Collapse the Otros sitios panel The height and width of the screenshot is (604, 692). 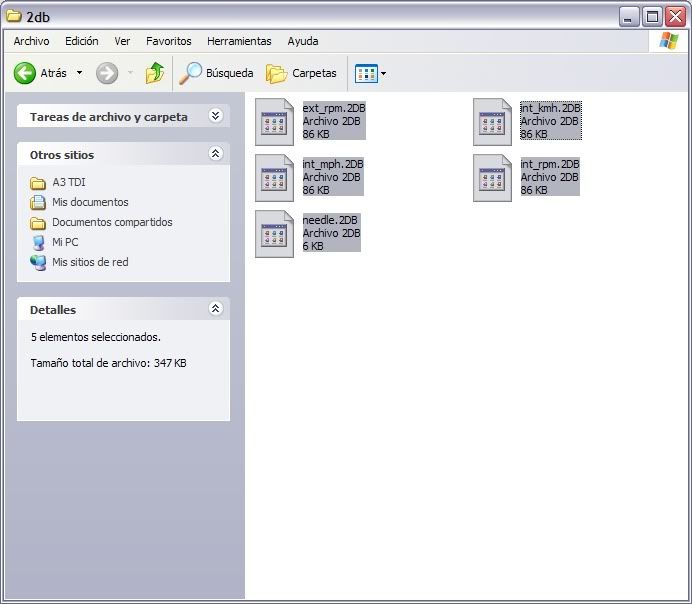[215, 154]
